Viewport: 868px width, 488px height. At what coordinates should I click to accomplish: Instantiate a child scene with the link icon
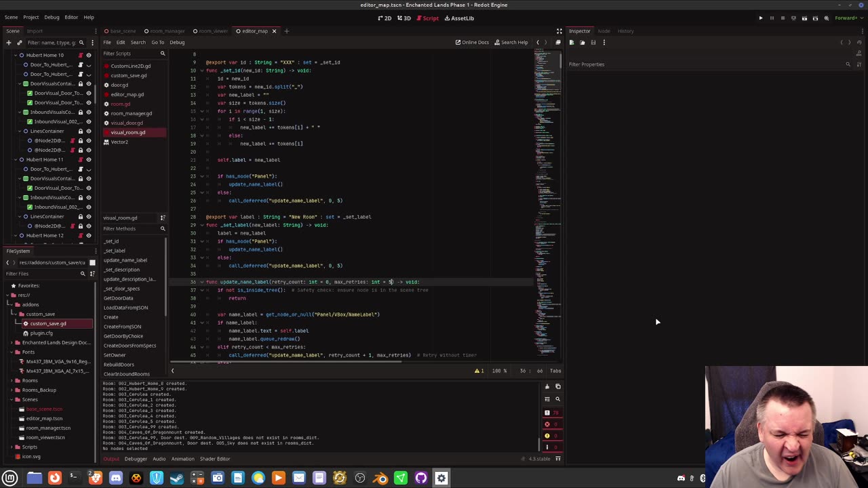pos(20,43)
